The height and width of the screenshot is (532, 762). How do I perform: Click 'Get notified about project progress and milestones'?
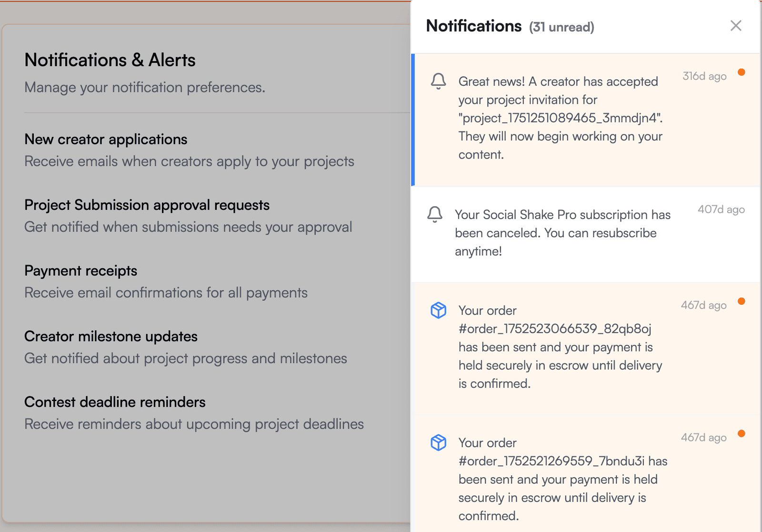coord(186,359)
